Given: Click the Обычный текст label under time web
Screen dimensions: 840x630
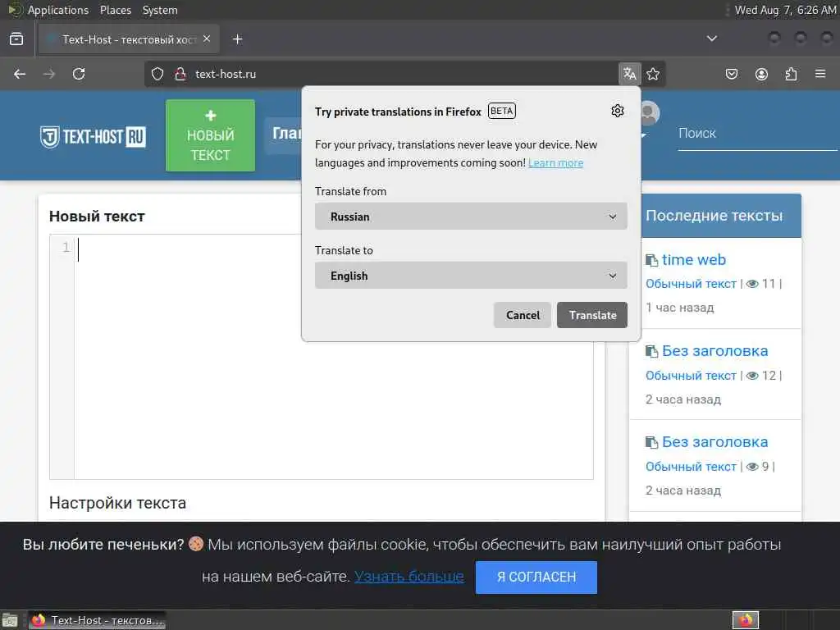Looking at the screenshot, I should [x=691, y=284].
